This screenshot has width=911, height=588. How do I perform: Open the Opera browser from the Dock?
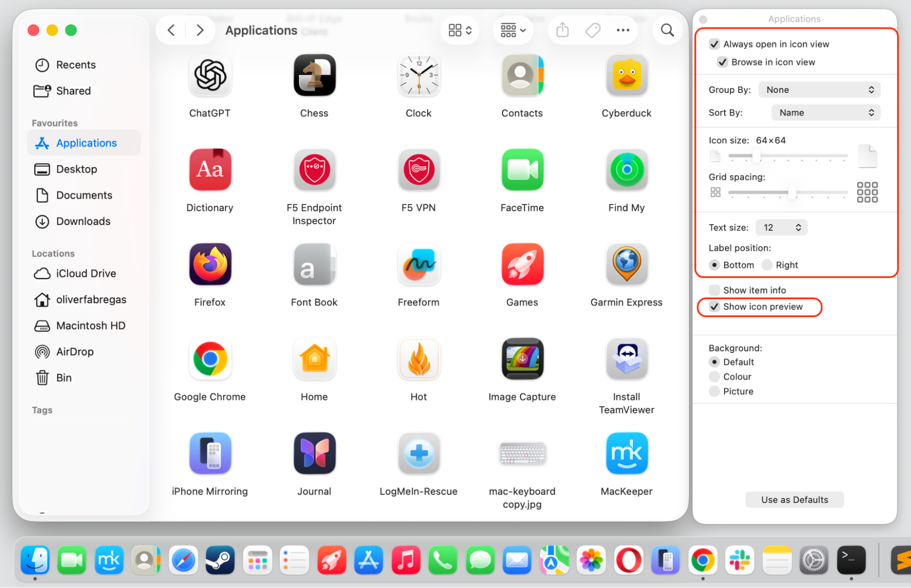click(628, 560)
